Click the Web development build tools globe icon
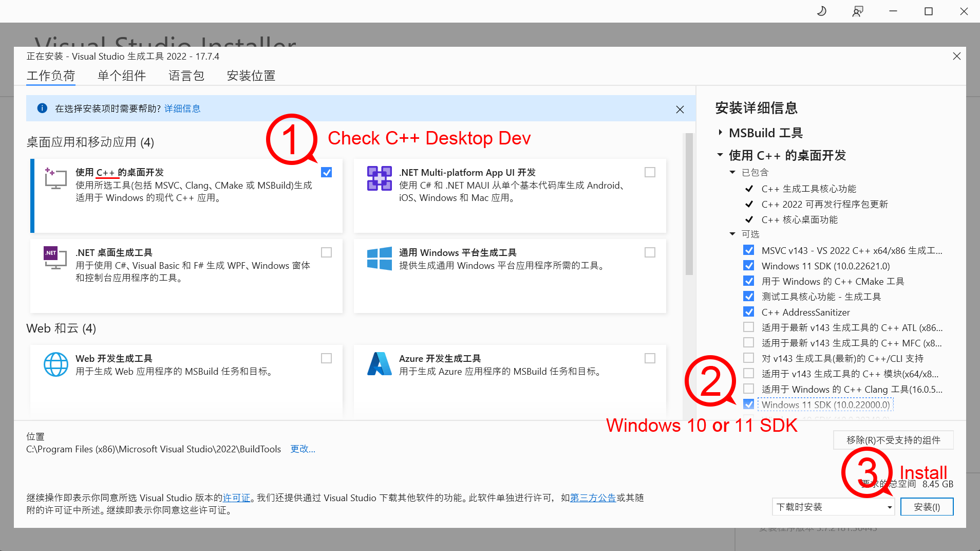The height and width of the screenshot is (551, 980). (55, 364)
